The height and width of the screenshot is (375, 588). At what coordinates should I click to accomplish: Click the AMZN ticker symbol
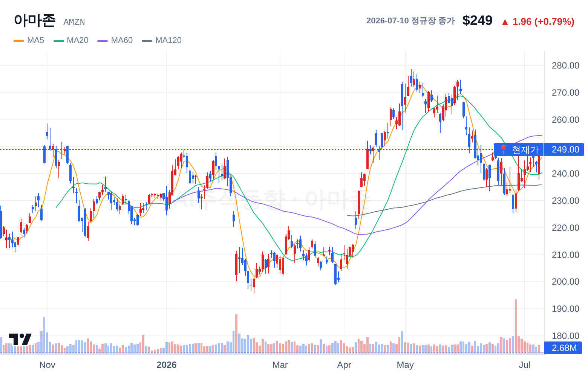pos(74,22)
